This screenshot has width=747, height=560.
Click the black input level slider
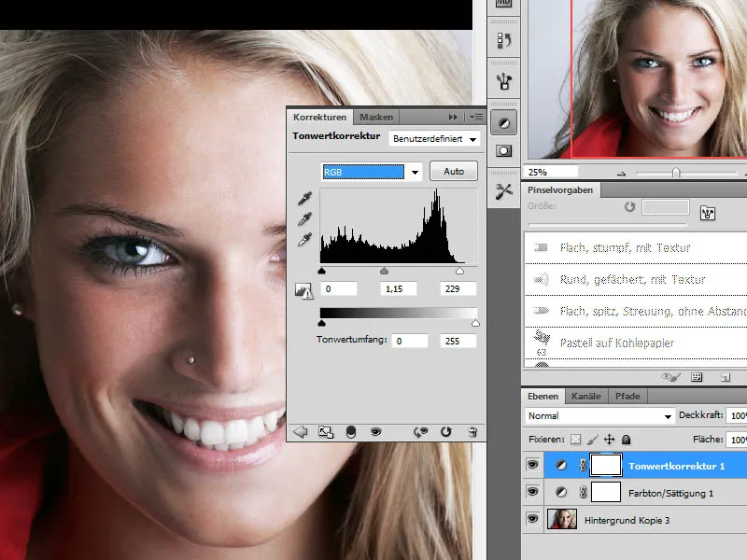(321, 271)
